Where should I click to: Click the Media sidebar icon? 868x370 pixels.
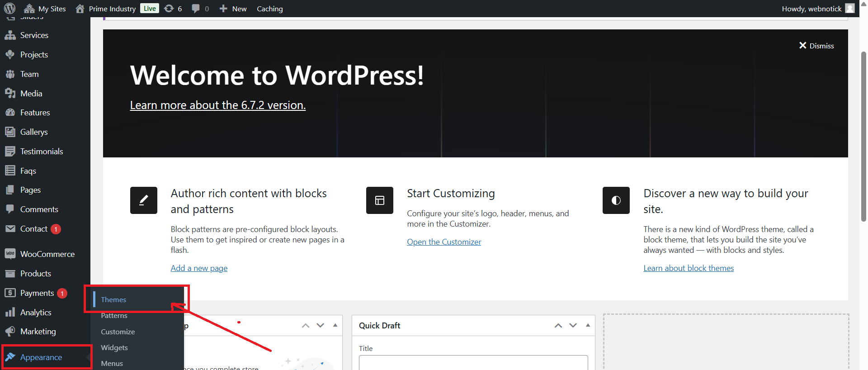coord(10,94)
